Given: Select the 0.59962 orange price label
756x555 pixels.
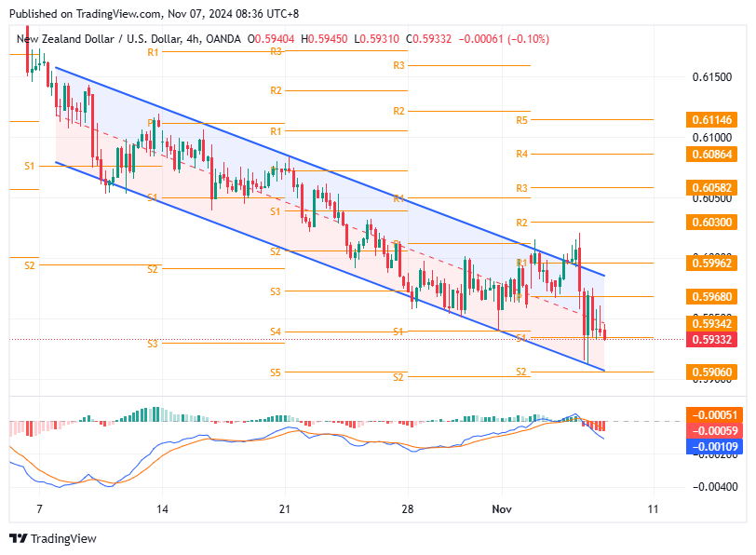Looking at the screenshot, I should [711, 264].
